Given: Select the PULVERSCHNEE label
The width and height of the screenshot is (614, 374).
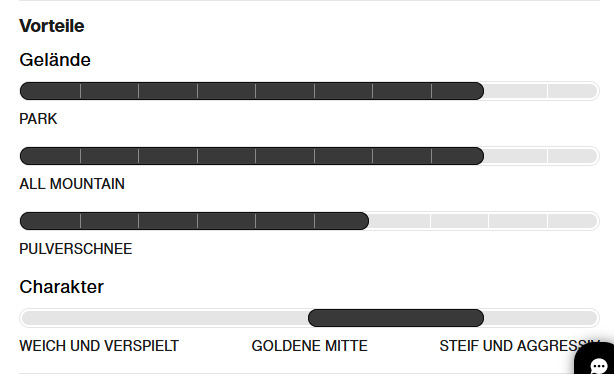Looking at the screenshot, I should (76, 249).
